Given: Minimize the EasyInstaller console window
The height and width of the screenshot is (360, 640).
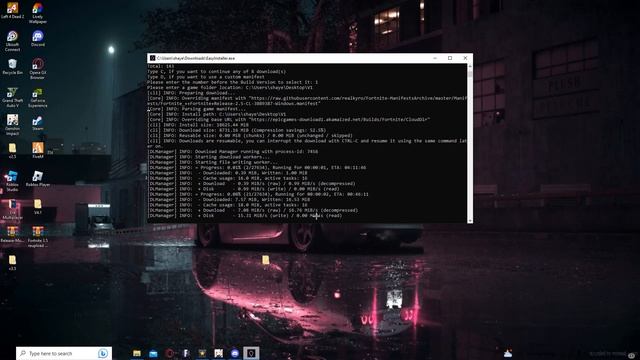Looking at the screenshot, I should [435, 58].
